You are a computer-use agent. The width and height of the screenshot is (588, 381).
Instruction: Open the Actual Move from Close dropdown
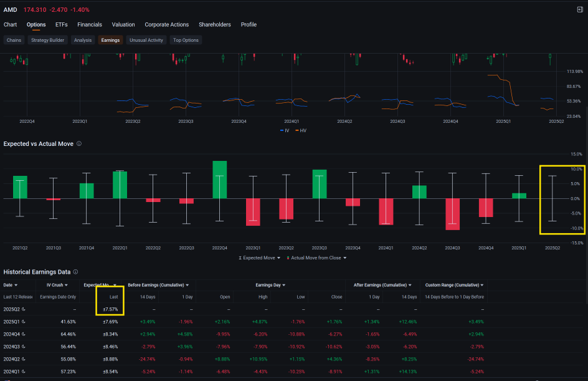point(316,258)
